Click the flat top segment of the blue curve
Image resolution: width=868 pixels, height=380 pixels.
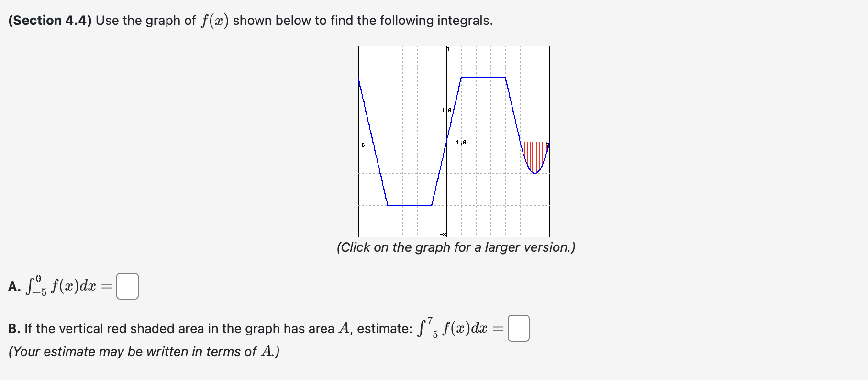tap(483, 77)
